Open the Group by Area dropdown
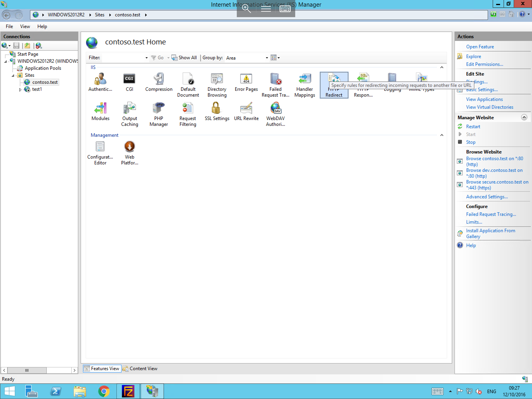The image size is (532, 399). tap(267, 58)
